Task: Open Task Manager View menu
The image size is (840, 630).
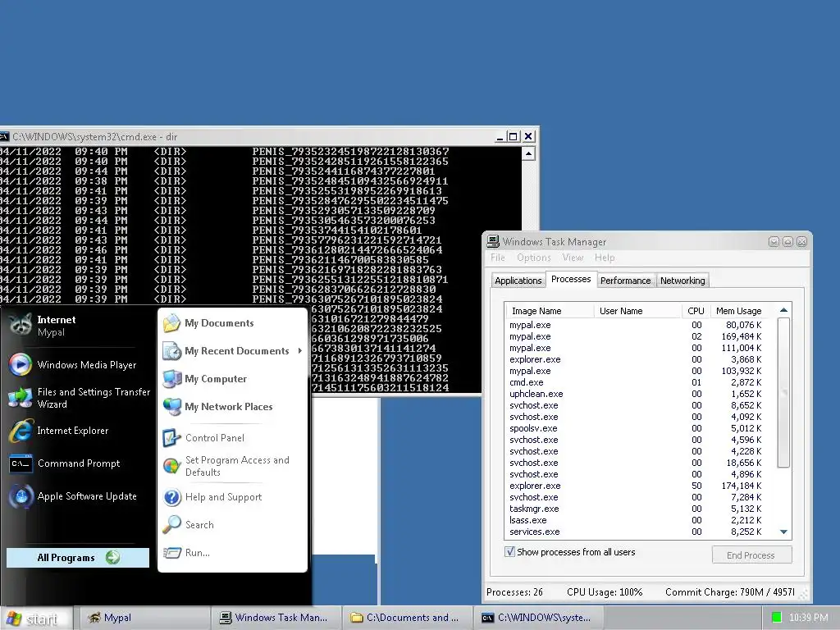Action: [x=573, y=258]
